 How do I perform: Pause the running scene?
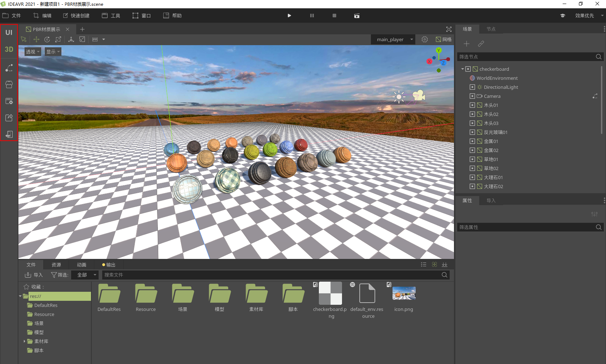point(312,16)
